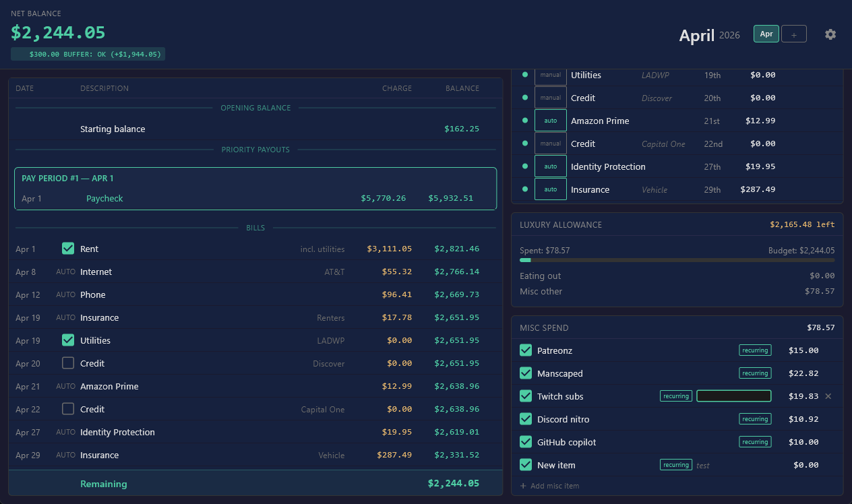Screen dimensions: 852x504
Task: Click the status dot beside Vehicle Insurance
Action: [x=525, y=189]
